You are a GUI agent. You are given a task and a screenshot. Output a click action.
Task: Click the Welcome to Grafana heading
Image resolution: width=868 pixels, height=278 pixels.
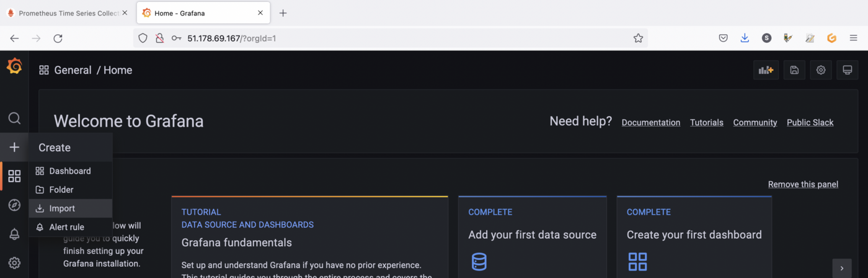tap(128, 121)
